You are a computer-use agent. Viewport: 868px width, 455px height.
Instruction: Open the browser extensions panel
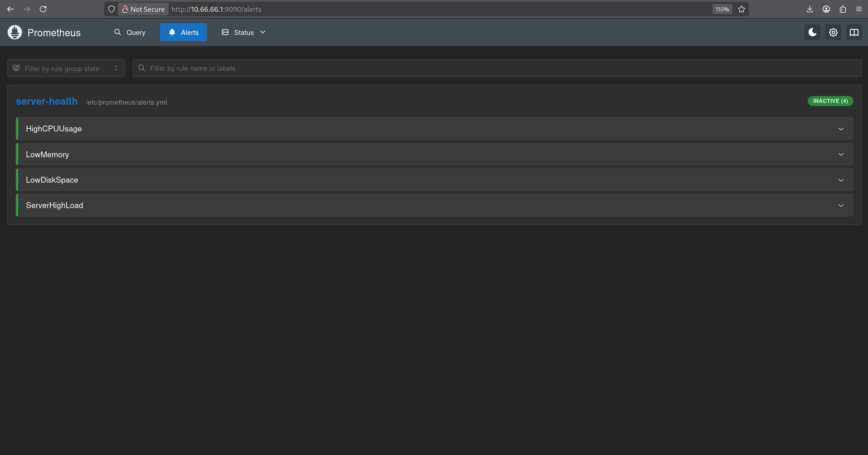(843, 9)
